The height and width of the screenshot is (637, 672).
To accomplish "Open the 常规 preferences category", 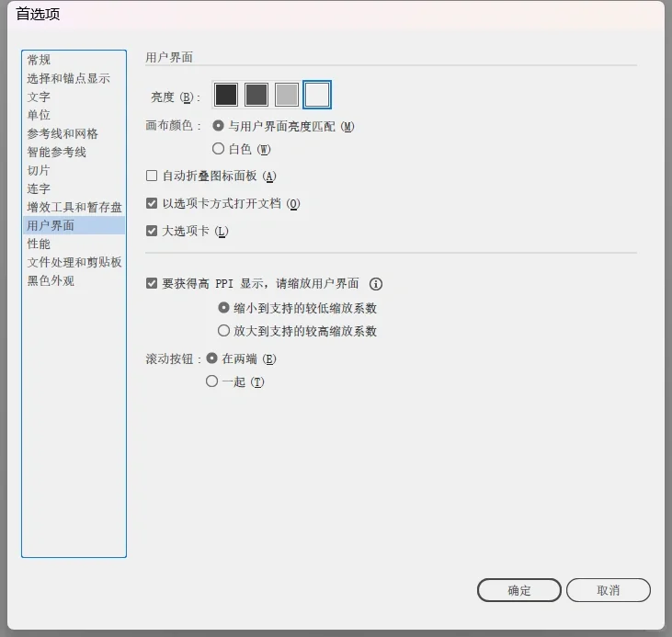I will [74, 60].
